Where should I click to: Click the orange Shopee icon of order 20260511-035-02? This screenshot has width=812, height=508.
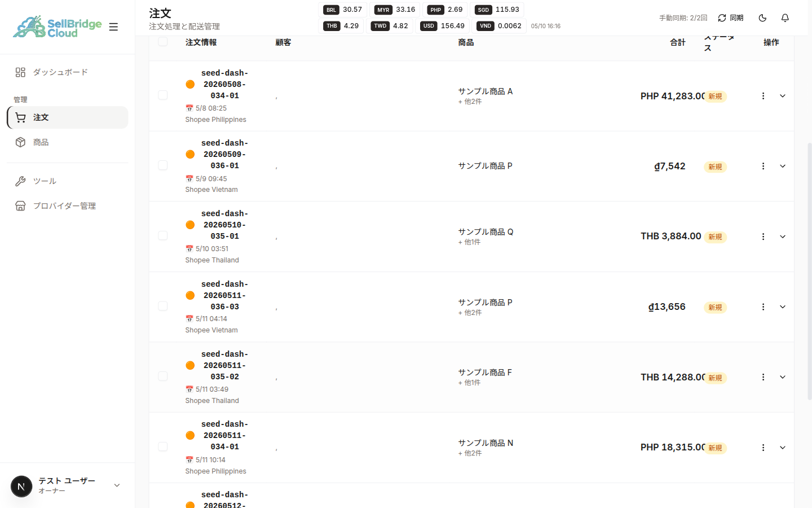[x=190, y=365]
